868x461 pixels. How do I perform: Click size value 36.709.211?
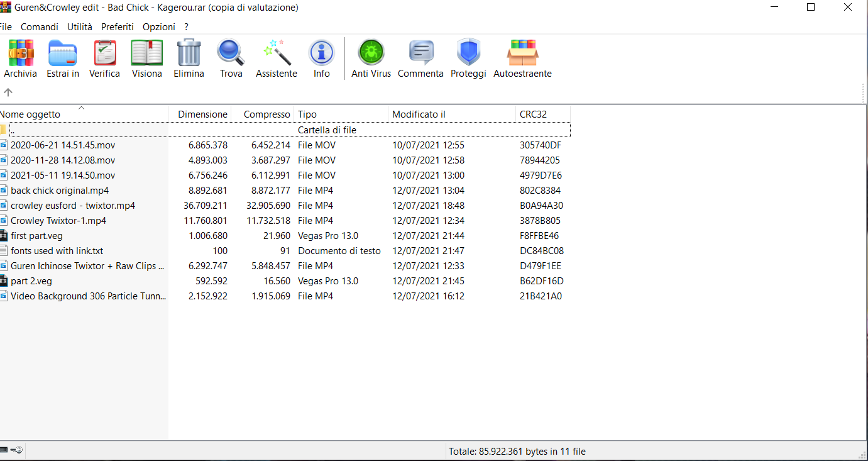click(x=206, y=206)
